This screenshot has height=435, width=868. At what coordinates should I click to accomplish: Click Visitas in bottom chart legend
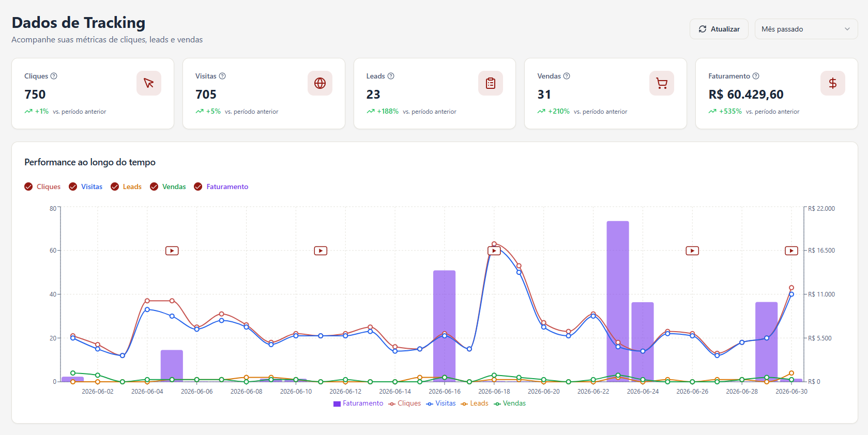pyautogui.click(x=441, y=403)
